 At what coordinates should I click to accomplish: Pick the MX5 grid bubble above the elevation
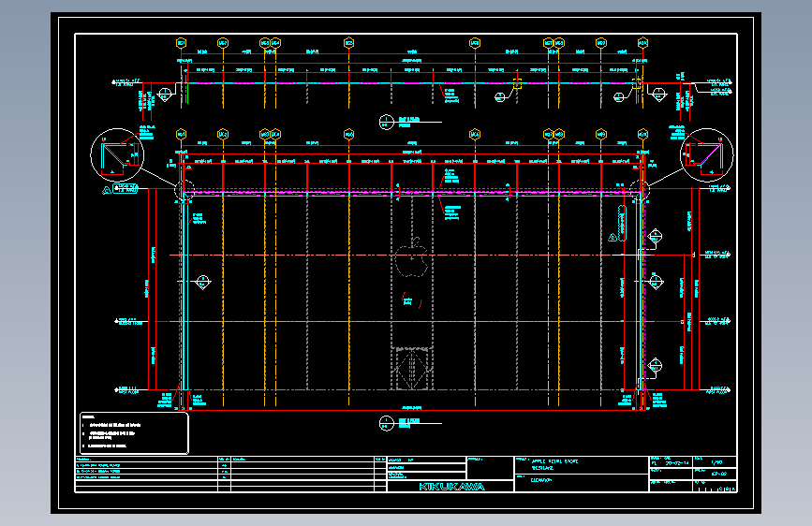point(348,134)
